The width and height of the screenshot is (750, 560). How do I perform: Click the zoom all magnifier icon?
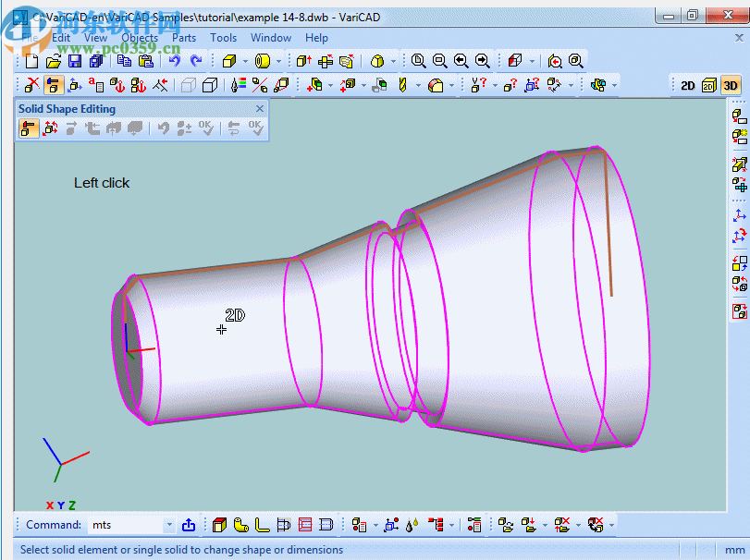576,61
